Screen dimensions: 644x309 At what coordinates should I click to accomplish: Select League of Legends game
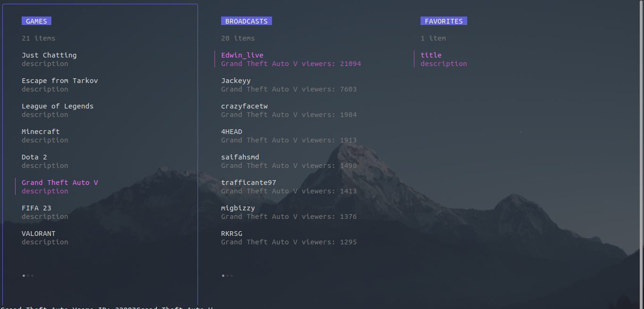tap(58, 106)
